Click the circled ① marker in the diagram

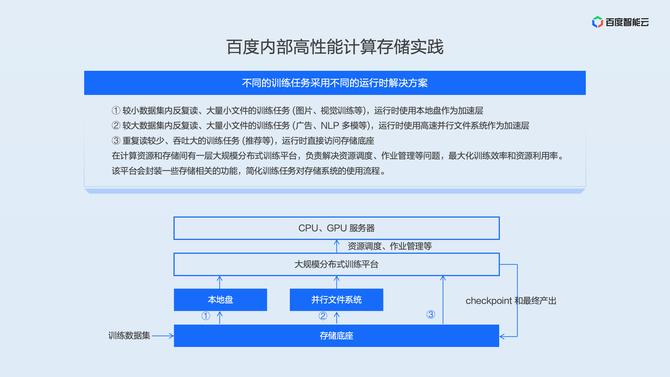tap(206, 316)
